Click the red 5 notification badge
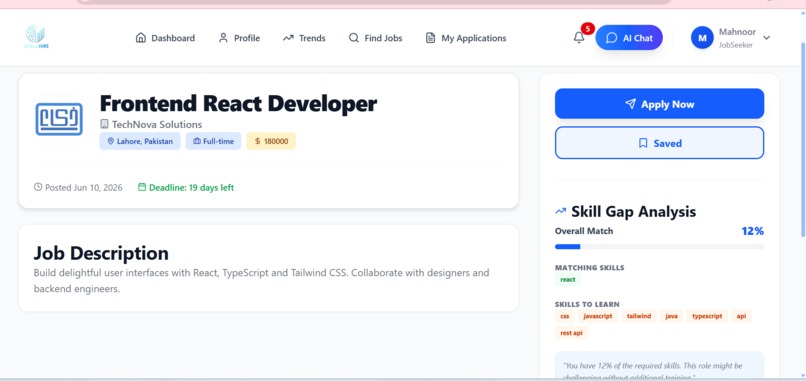The image size is (806, 381). click(x=588, y=29)
